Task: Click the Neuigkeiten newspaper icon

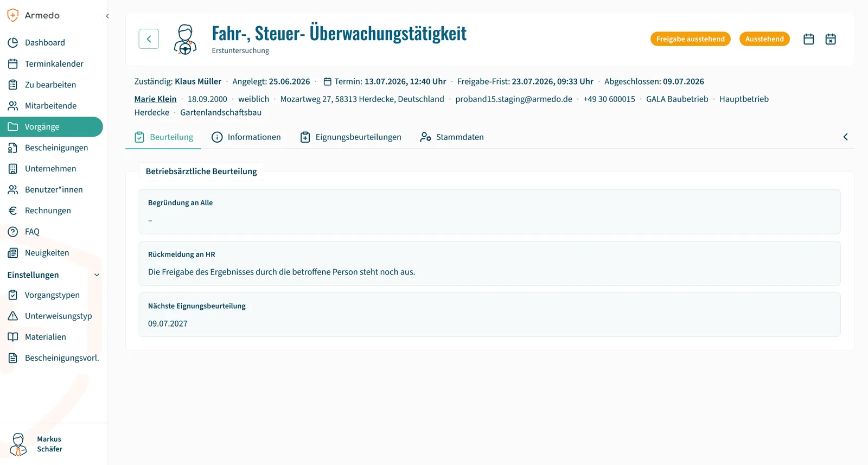Action: 13,253
